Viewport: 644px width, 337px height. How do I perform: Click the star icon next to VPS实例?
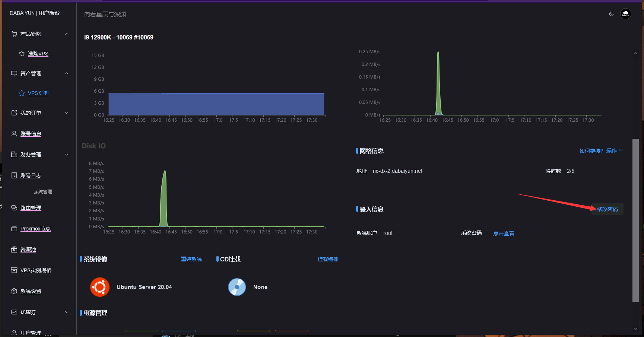coord(22,93)
